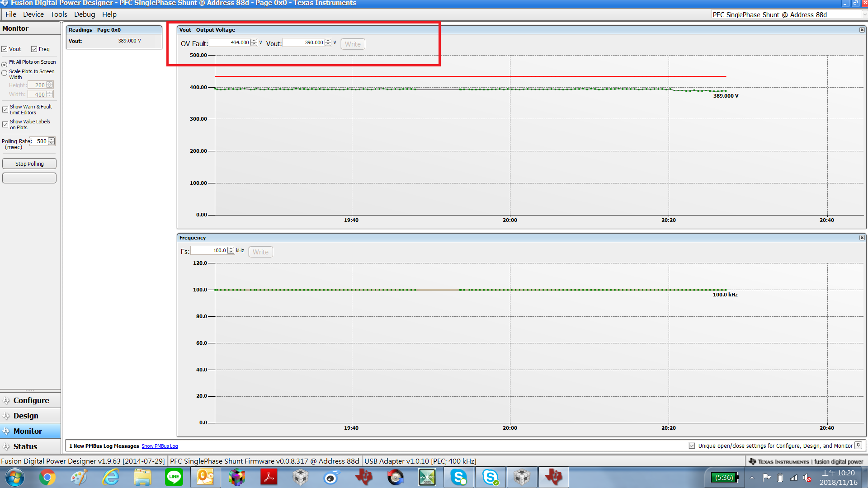868x488 pixels.
Task: Open the Tools menu
Action: click(59, 14)
